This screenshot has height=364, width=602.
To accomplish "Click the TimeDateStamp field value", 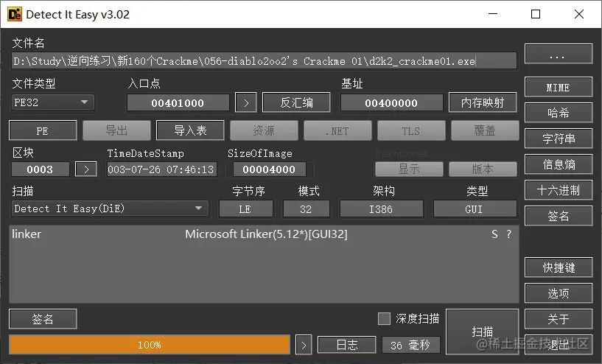I will [161, 169].
